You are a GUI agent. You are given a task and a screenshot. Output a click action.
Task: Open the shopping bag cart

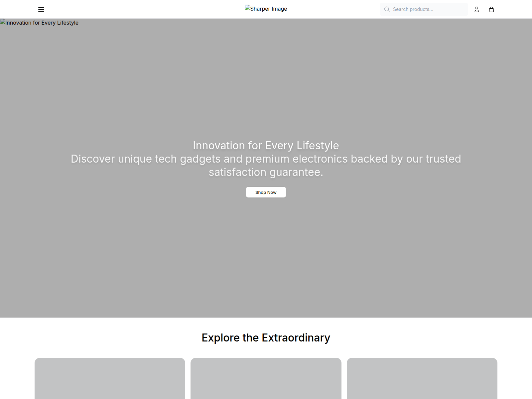pyautogui.click(x=491, y=9)
